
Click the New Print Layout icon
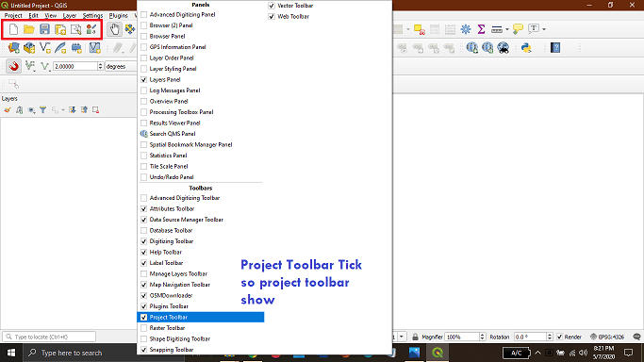point(60,29)
